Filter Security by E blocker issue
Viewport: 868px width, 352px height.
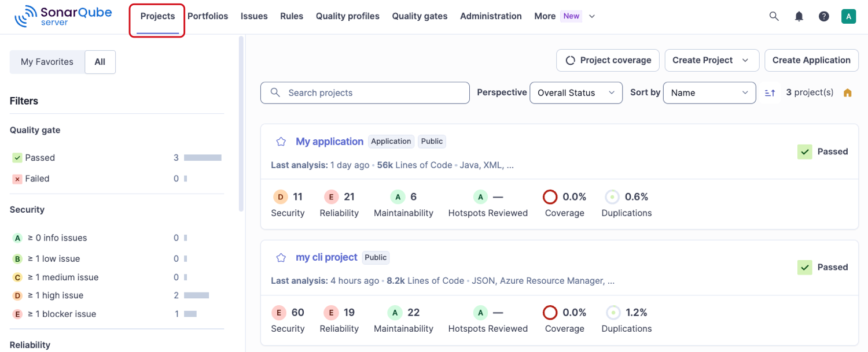[116, 314]
